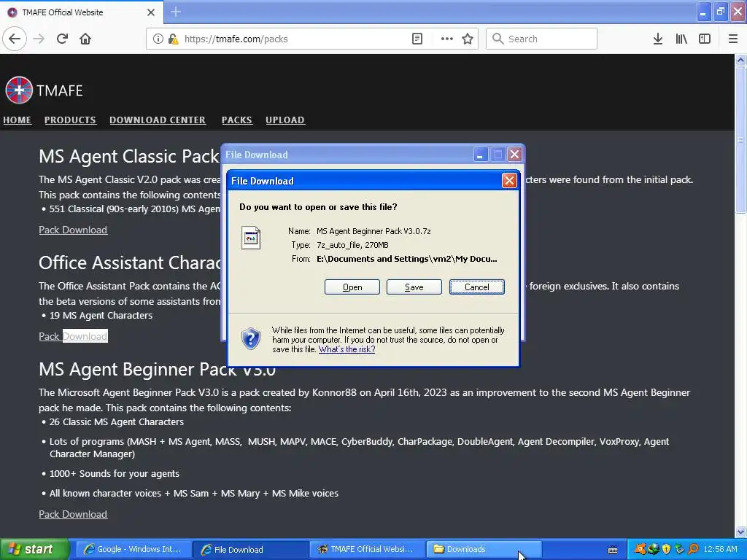Click the Open button in the dialog

click(x=352, y=287)
